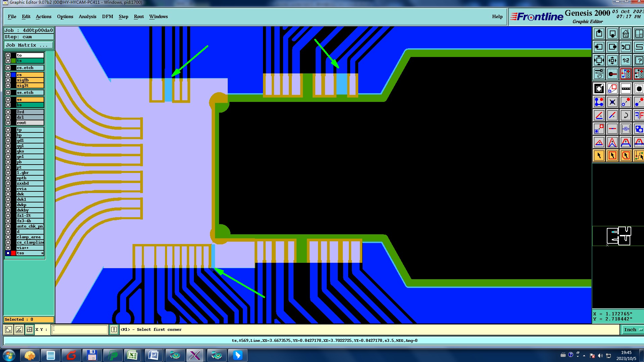The height and width of the screenshot is (362, 644).
Task: Click the delete X feature tool
Action: [x=612, y=102]
